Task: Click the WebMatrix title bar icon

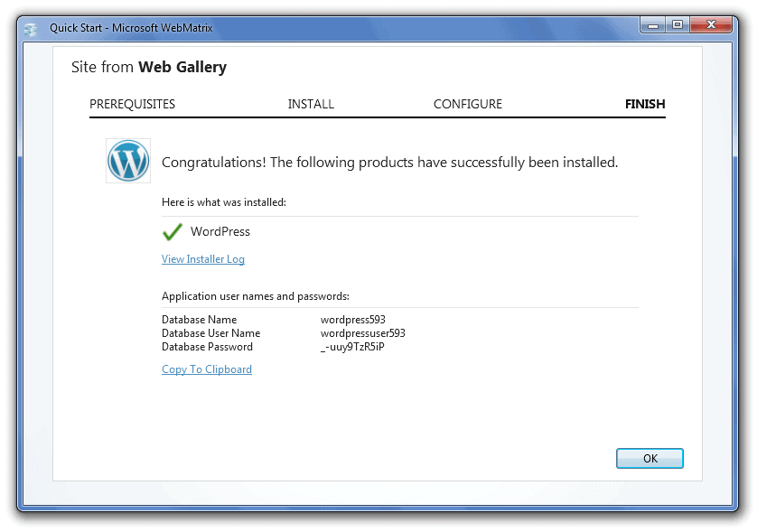Action: click(x=31, y=29)
